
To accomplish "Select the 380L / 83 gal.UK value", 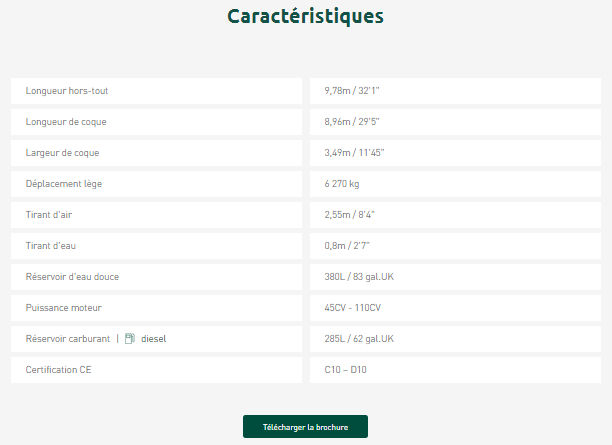I will 359,277.
